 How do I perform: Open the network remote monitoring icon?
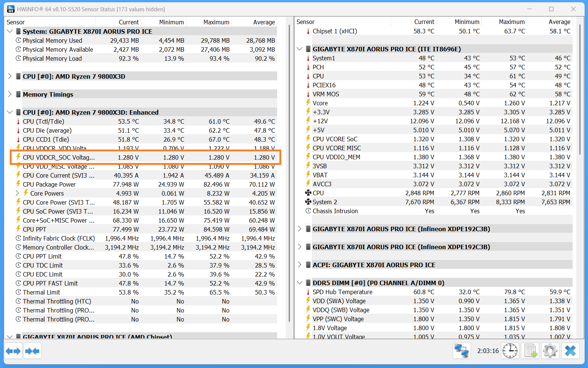pos(462,351)
